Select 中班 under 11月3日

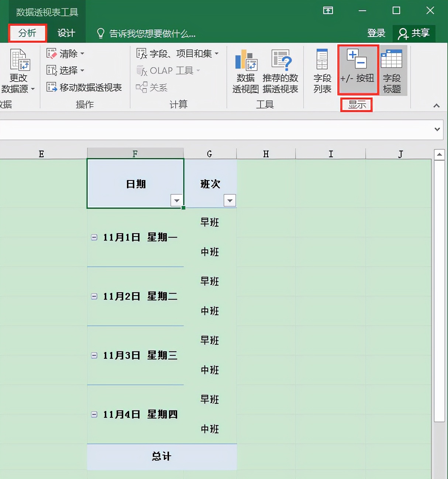[x=210, y=370]
